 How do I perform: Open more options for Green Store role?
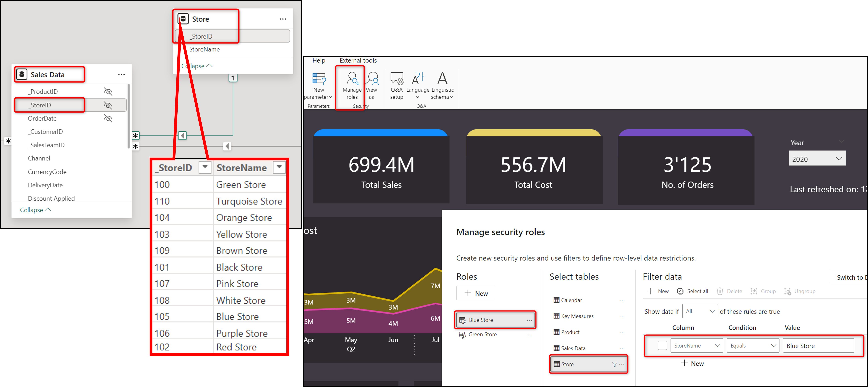[529, 335]
